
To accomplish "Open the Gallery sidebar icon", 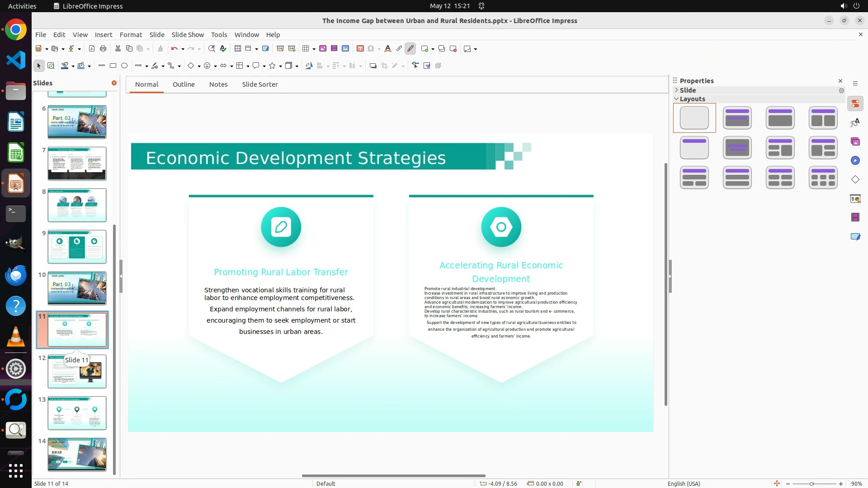I will 855,142.
